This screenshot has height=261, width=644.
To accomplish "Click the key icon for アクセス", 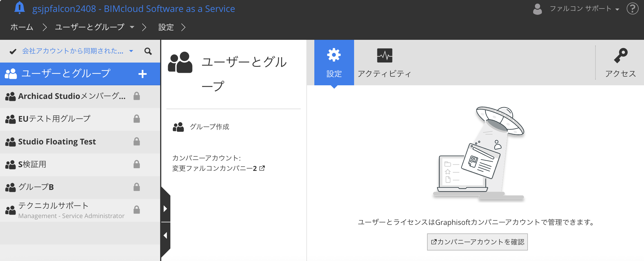I will 621,55.
